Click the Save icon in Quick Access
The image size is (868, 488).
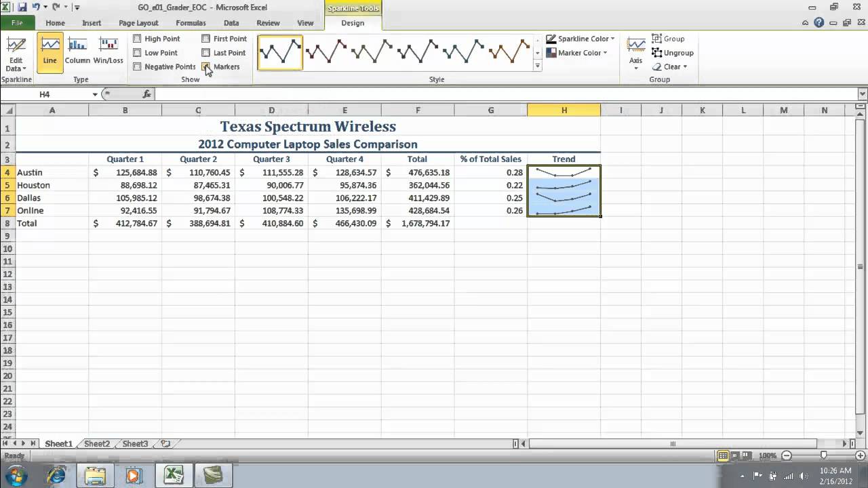(x=22, y=7)
